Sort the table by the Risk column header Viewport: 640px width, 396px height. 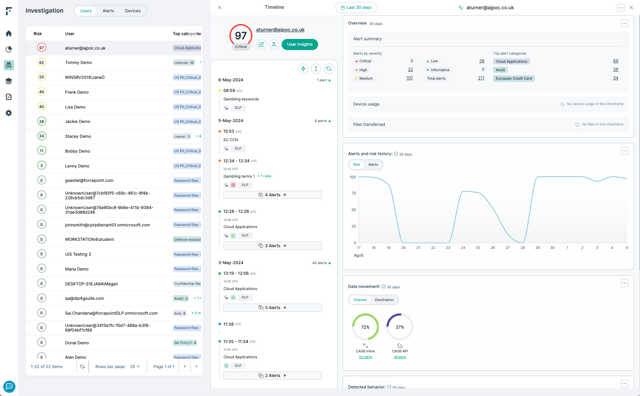coord(38,33)
